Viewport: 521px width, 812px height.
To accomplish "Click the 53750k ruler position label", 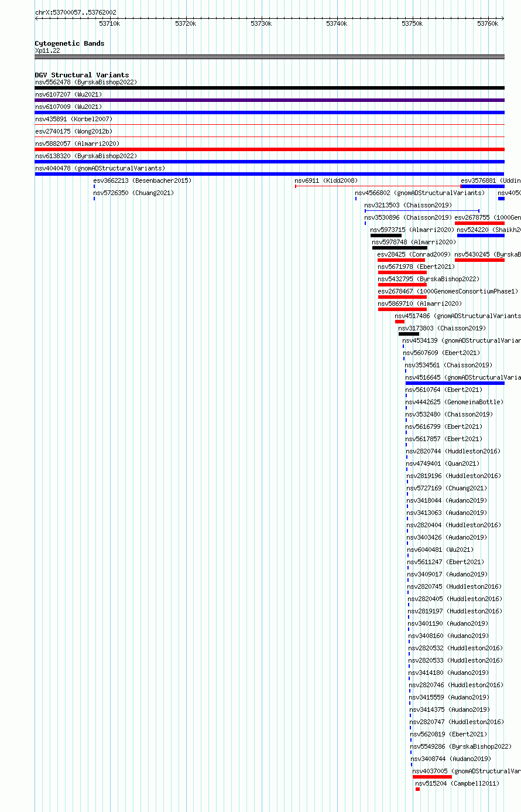I will (x=412, y=23).
